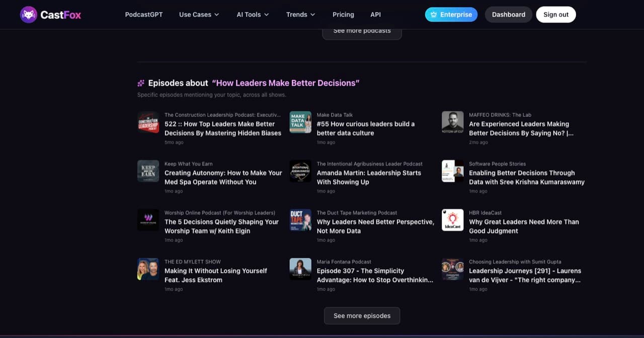644x338 pixels.
Task: Expand the AI Tools dropdown menu
Action: point(253,15)
